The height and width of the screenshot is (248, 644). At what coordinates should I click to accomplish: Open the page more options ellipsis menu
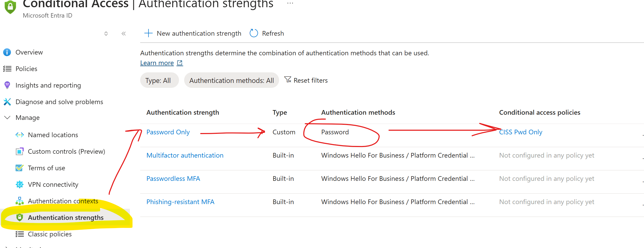[290, 3]
